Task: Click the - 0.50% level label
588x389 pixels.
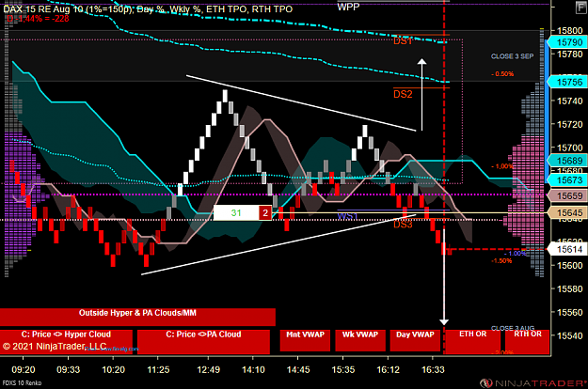Action: [x=502, y=73]
